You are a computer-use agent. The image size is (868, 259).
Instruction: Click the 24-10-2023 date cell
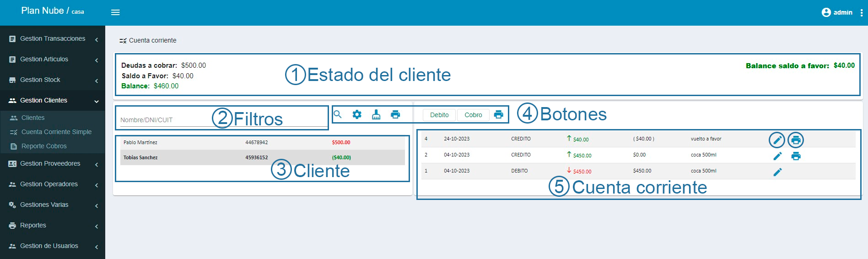457,139
